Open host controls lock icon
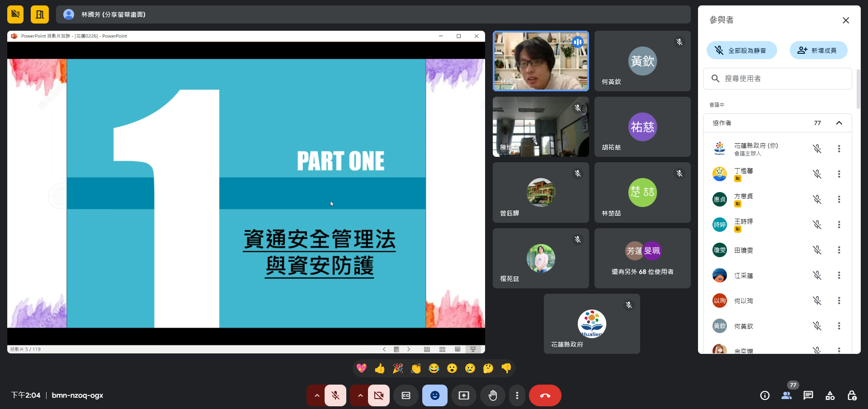The height and width of the screenshot is (409, 868). tap(851, 395)
